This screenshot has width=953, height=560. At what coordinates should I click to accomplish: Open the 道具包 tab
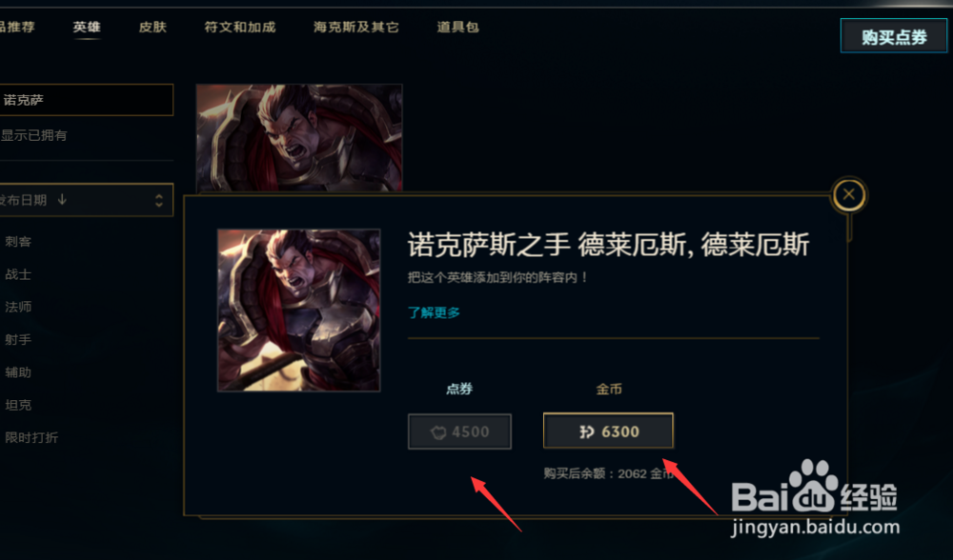[457, 27]
